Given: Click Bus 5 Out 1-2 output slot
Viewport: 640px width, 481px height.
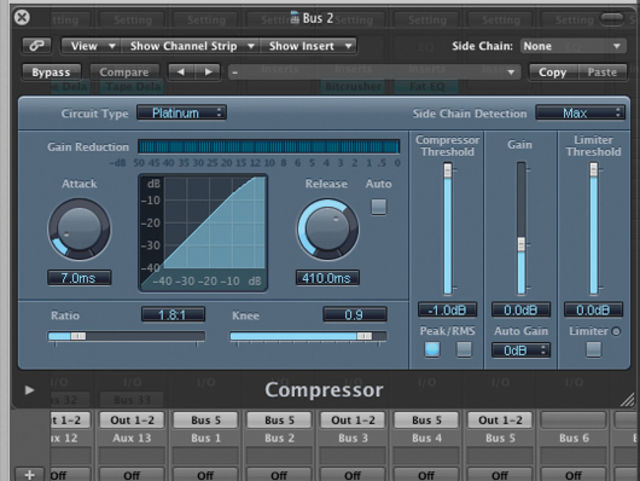Looking at the screenshot, I should 500,420.
